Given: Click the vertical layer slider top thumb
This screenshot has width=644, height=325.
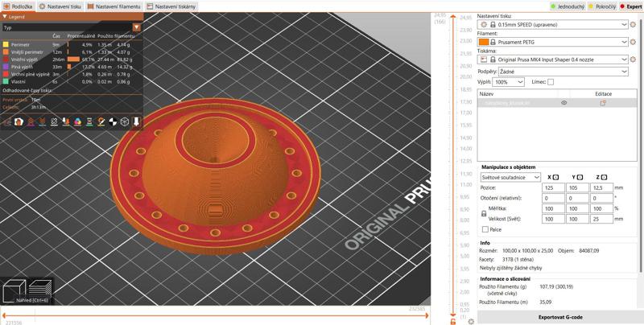Looking at the screenshot, I should click(x=452, y=17).
